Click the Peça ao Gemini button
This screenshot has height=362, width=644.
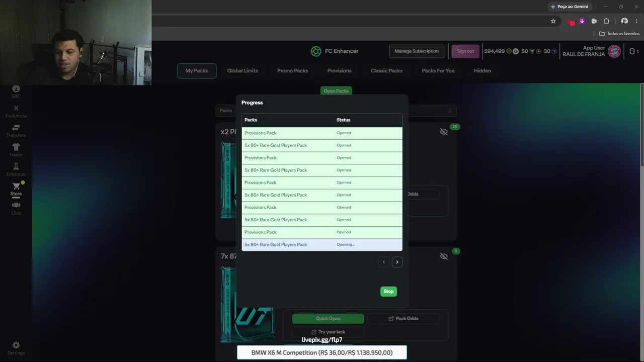[x=570, y=7]
